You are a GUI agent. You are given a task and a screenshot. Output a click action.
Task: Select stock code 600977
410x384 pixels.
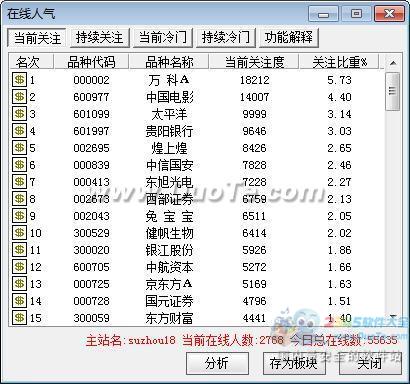pos(91,97)
